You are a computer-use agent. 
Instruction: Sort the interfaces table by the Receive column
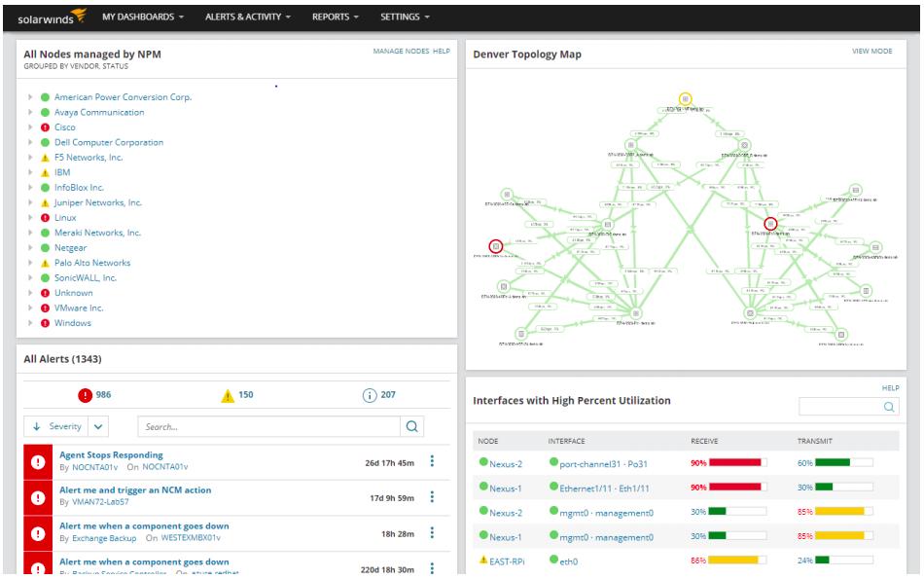[x=704, y=441]
